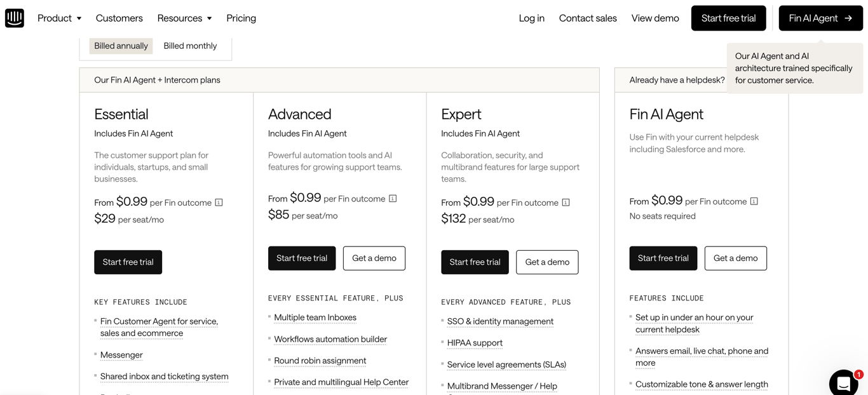Click the Expert plan heading

(x=461, y=114)
